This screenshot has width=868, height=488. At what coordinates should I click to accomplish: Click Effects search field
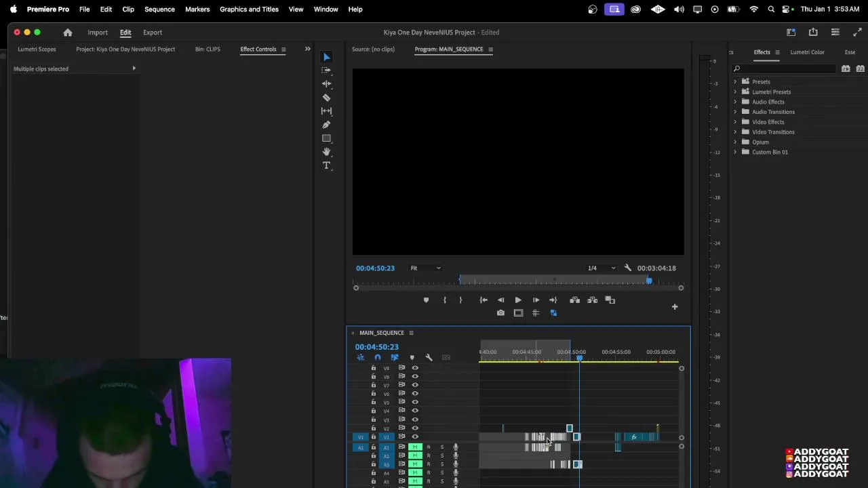point(785,68)
